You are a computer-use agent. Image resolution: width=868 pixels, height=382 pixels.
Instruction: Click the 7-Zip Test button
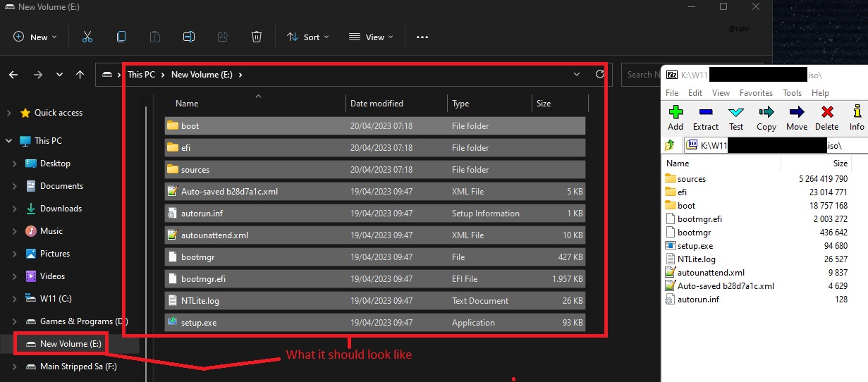tap(736, 117)
